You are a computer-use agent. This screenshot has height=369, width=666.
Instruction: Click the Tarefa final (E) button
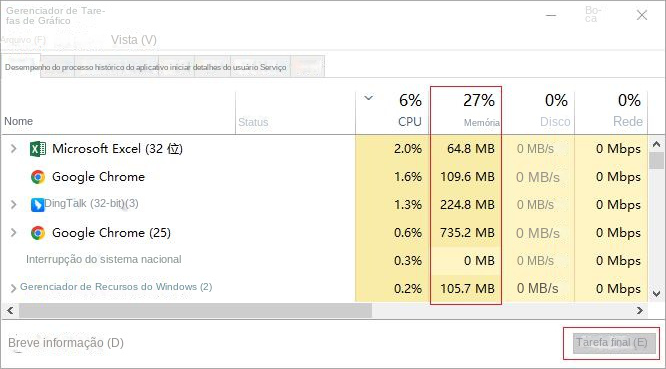[x=612, y=343]
